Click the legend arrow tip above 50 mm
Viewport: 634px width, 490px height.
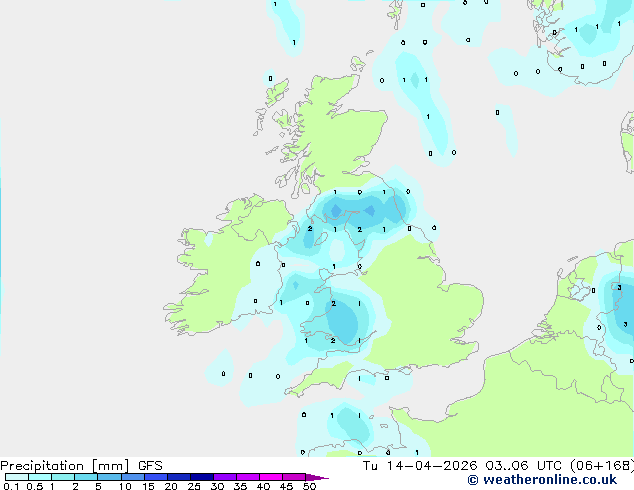tap(317, 477)
